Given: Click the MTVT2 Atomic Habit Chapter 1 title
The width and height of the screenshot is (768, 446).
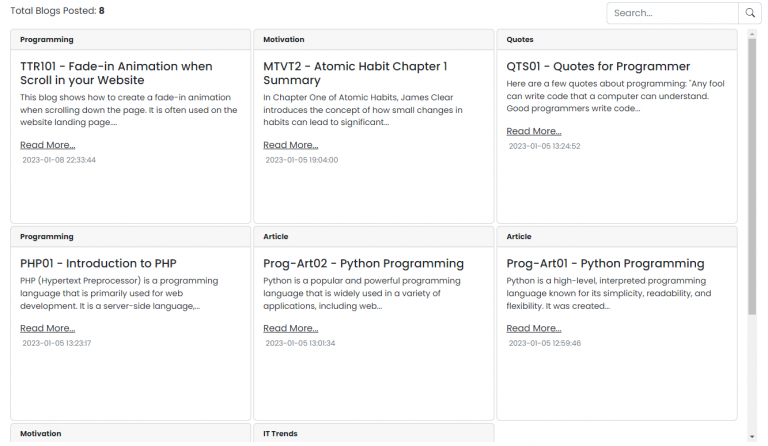Looking at the screenshot, I should [355, 73].
